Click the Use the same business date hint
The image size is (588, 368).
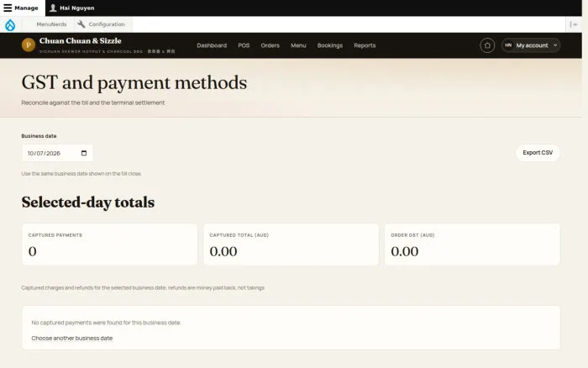(x=81, y=174)
